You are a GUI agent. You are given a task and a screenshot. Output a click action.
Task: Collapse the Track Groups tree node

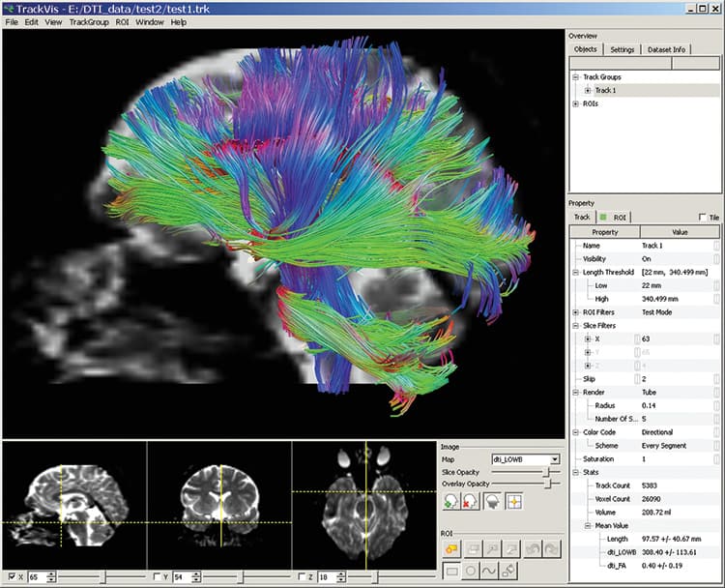pyautogui.click(x=576, y=76)
